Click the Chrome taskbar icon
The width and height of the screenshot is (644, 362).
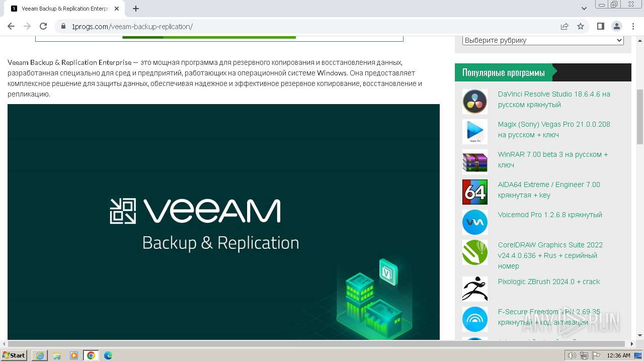[91, 355]
